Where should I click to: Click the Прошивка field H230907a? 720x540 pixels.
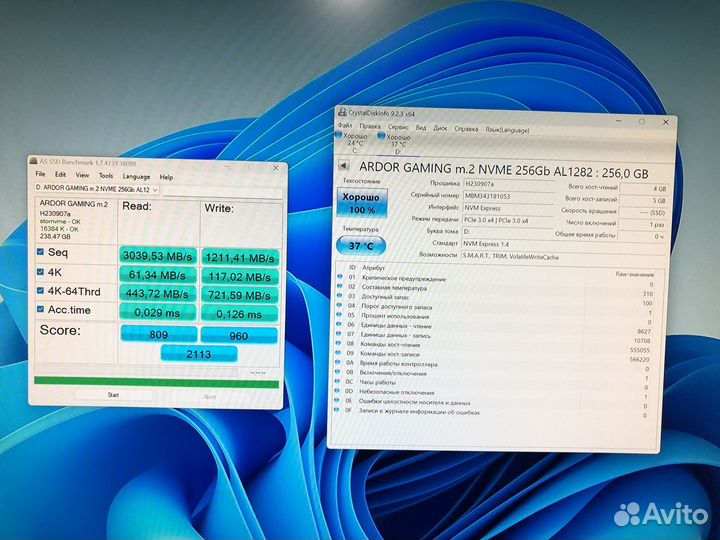pos(508,184)
